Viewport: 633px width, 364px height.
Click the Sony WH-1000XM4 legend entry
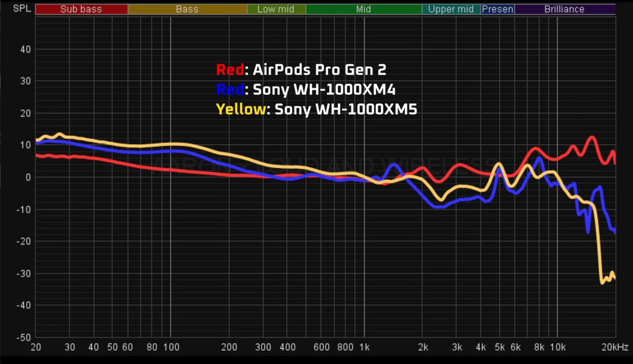(x=306, y=89)
